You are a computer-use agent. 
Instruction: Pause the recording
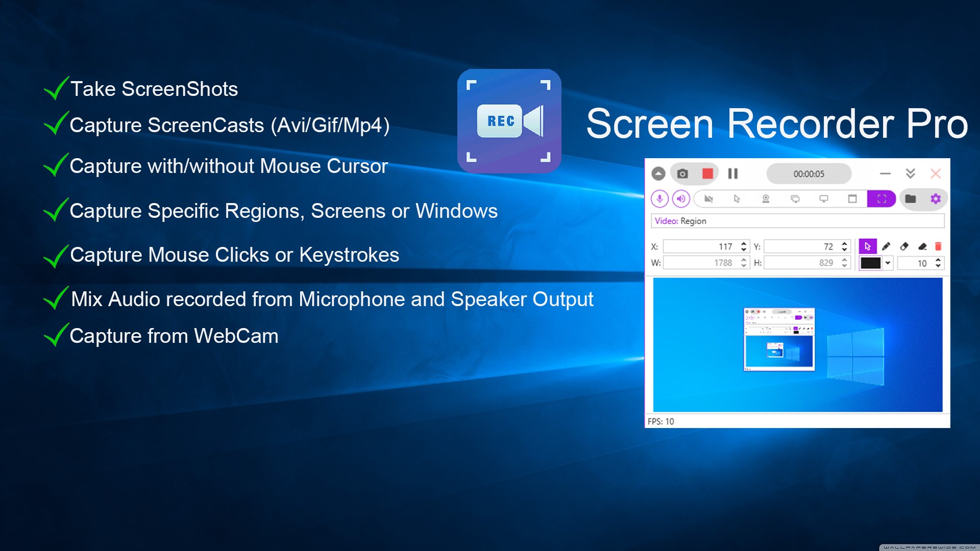733,174
